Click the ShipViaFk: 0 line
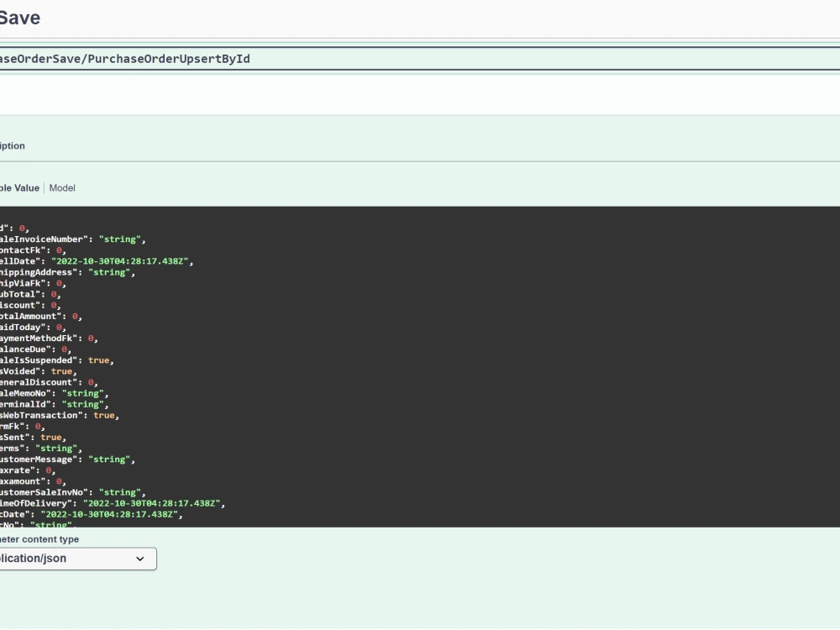The image size is (840, 630). coord(34,283)
